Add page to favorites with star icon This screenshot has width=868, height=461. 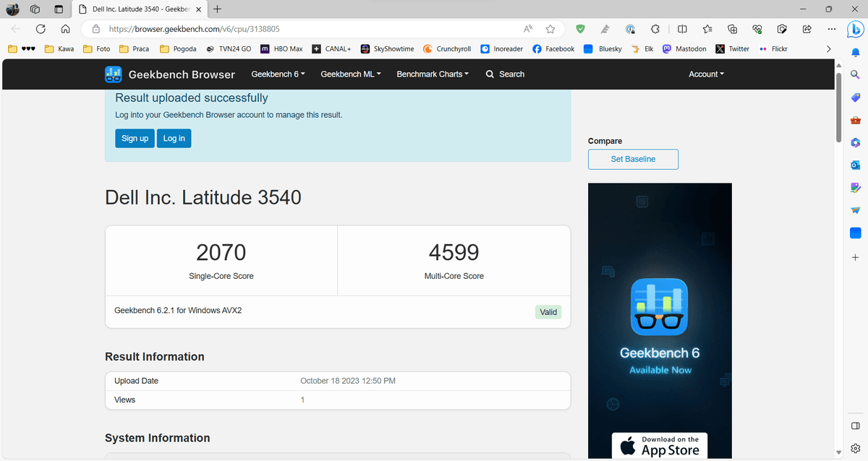pyautogui.click(x=550, y=29)
